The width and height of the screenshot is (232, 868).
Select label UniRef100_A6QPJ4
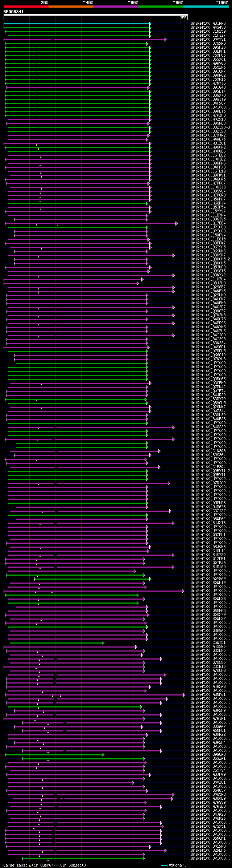[x=208, y=203]
